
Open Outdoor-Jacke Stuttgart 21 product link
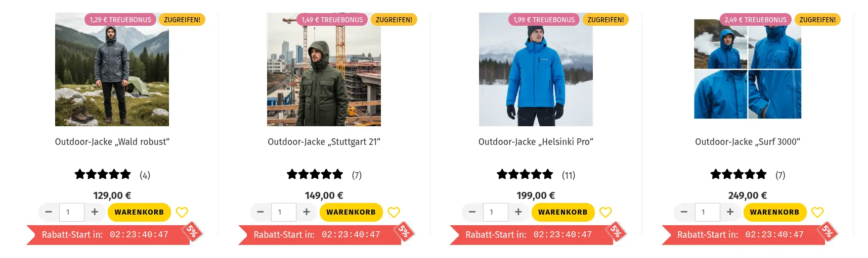click(x=324, y=142)
